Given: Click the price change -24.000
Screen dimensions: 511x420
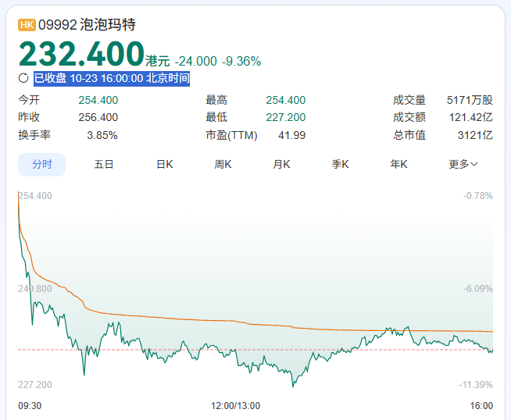Looking at the screenshot, I should tap(196, 61).
